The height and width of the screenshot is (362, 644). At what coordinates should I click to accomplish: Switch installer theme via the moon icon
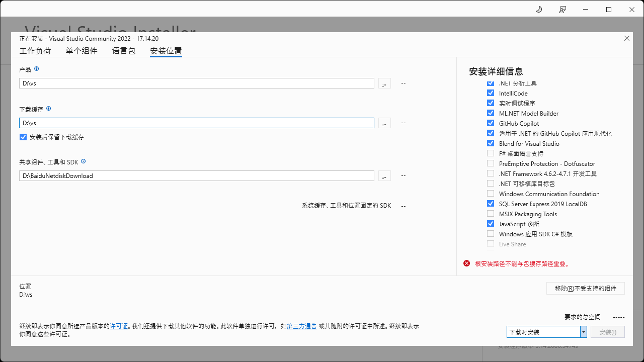539,9
